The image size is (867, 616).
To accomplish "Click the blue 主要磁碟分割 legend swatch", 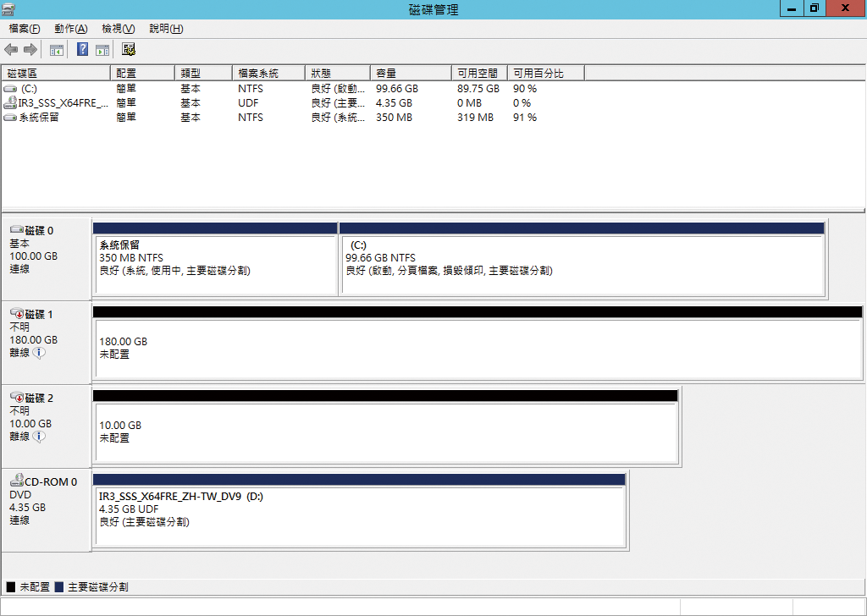I will pyautogui.click(x=58, y=586).
